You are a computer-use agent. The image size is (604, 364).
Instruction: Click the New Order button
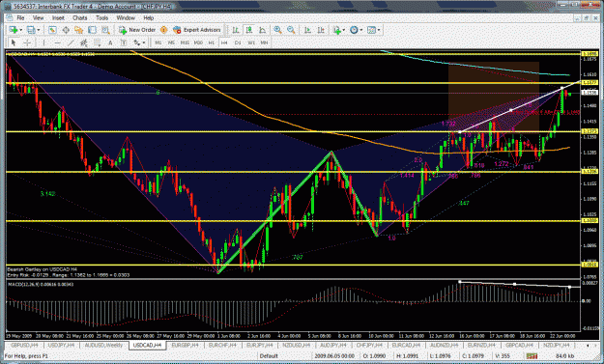137,30
